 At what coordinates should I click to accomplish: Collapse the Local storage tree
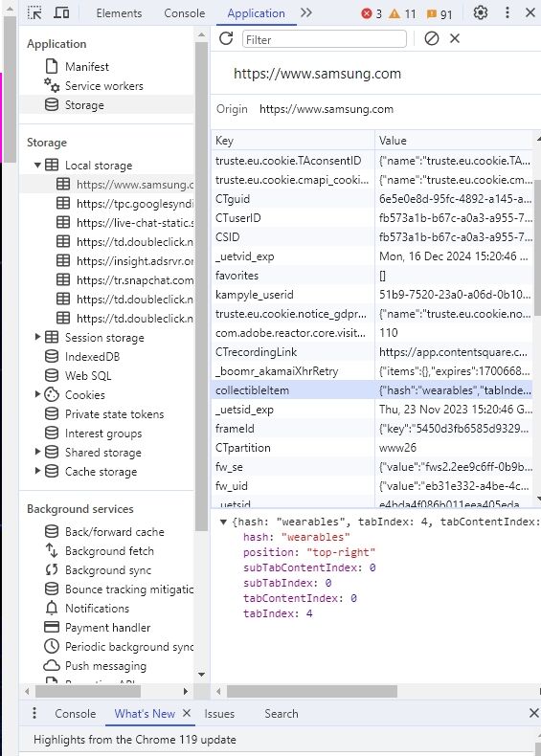(x=37, y=165)
